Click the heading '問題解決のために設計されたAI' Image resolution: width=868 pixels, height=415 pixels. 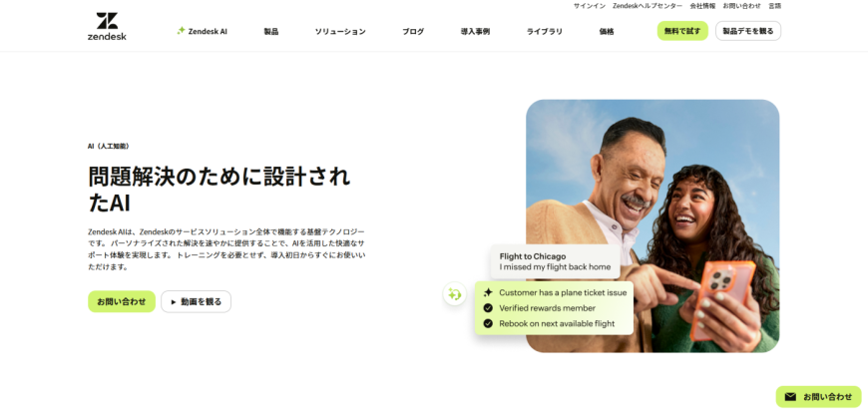pos(219,190)
